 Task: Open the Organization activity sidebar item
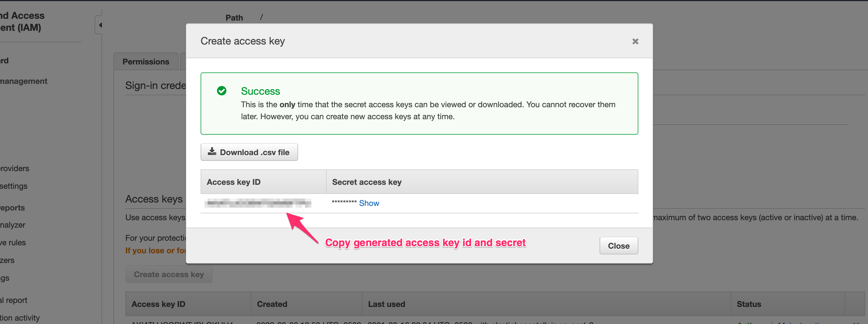[20, 318]
